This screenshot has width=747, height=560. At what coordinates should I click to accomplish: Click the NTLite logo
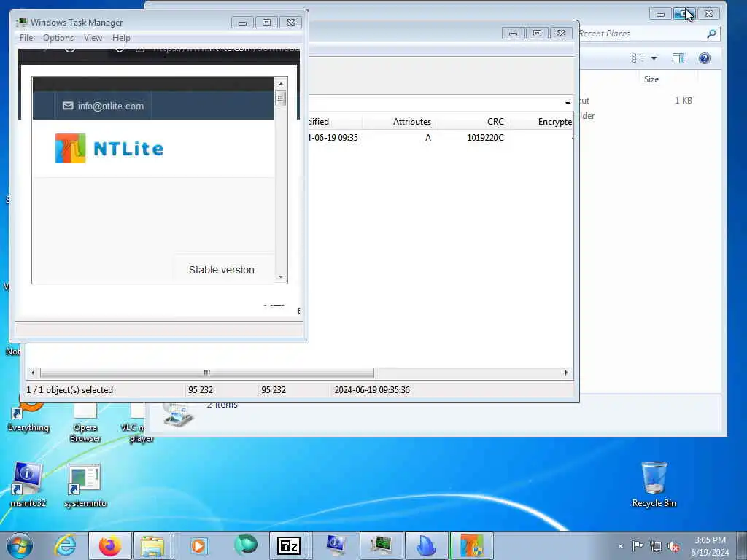tap(109, 149)
